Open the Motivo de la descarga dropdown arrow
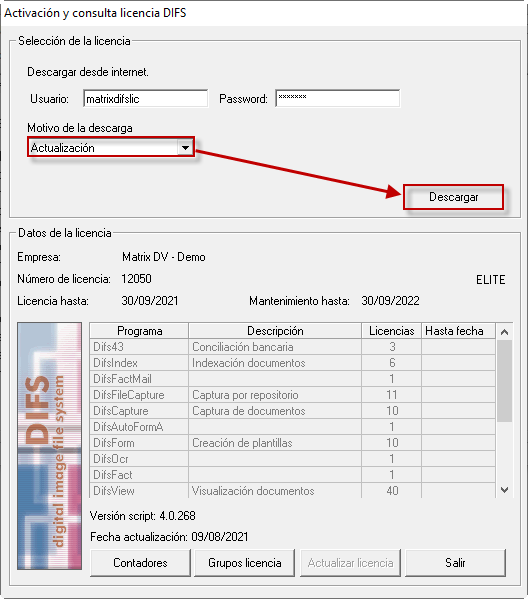The width and height of the screenshot is (528, 599). pyautogui.click(x=185, y=147)
